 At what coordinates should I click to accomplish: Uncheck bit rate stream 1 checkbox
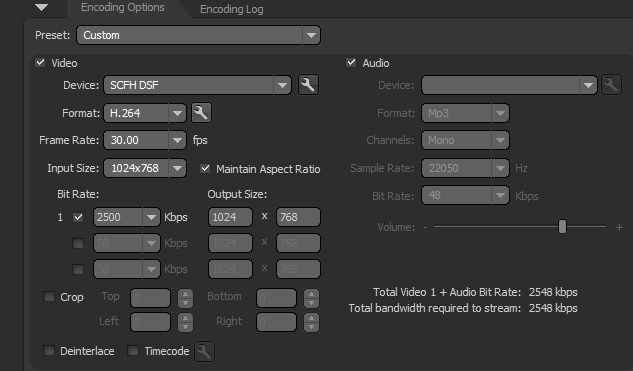click(78, 217)
